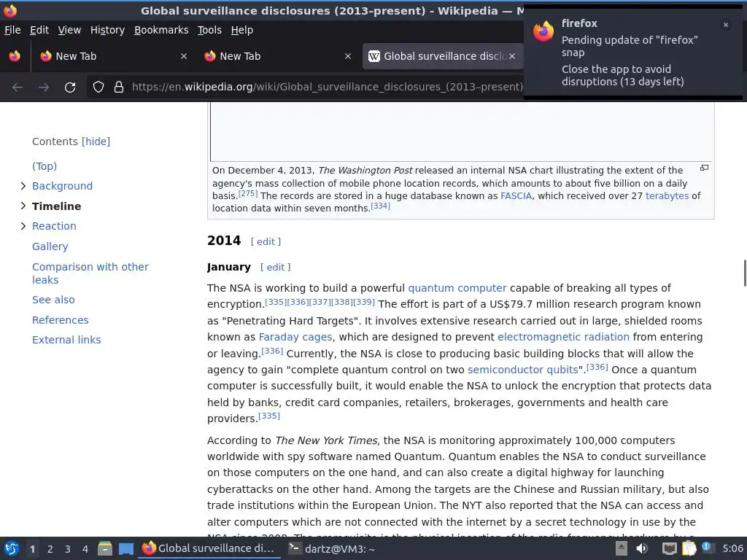
Task: Open the Tools menu
Action: (x=209, y=30)
